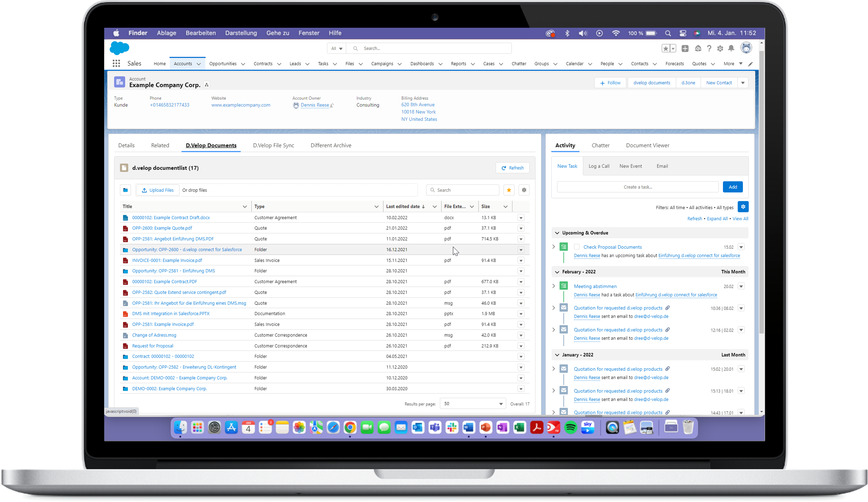868x502 pixels.
Task: Open Results per page dropdown
Action: click(x=473, y=404)
